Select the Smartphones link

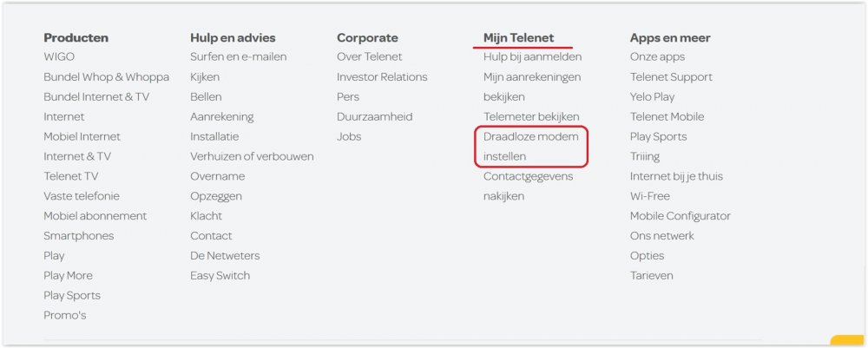(x=78, y=236)
